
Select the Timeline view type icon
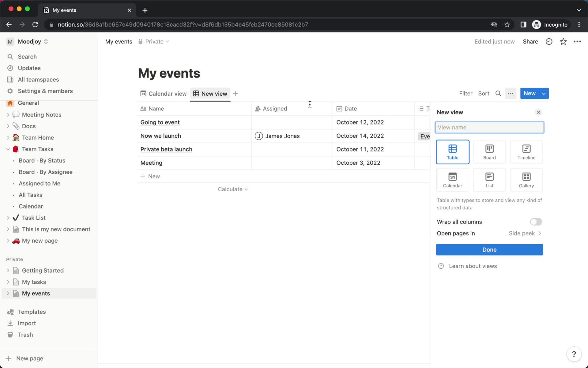526,151
